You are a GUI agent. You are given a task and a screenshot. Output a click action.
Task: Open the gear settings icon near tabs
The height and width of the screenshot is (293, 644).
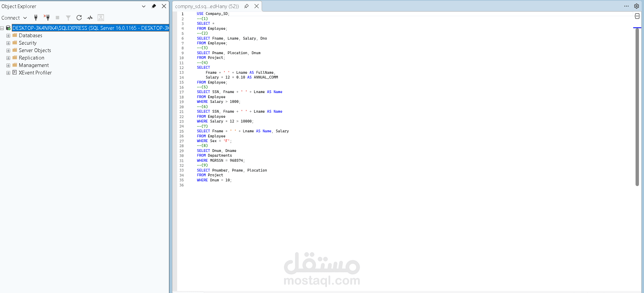pos(637,6)
